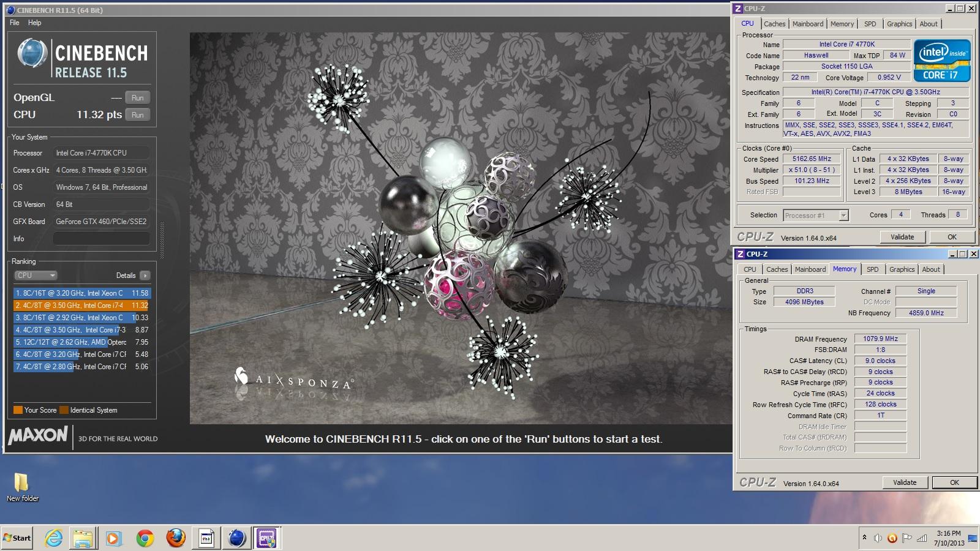
Task: Switch to SPD tab in bottom CPU-Z
Action: coord(873,269)
